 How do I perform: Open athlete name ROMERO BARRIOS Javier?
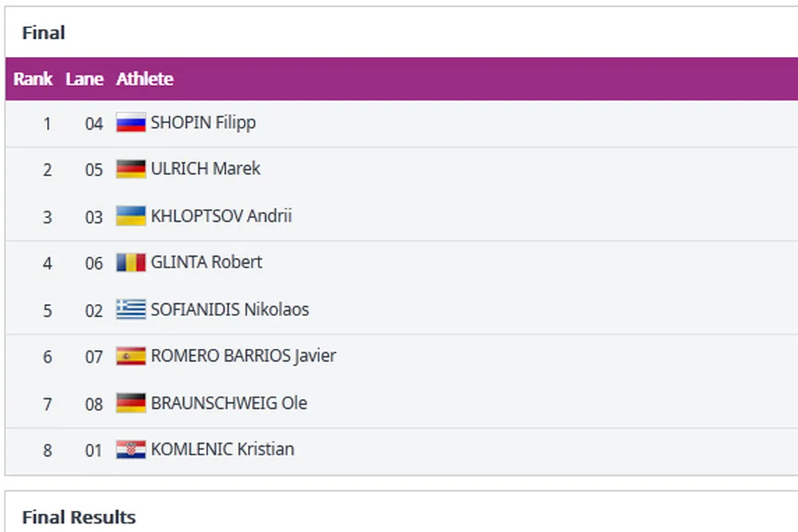(243, 356)
